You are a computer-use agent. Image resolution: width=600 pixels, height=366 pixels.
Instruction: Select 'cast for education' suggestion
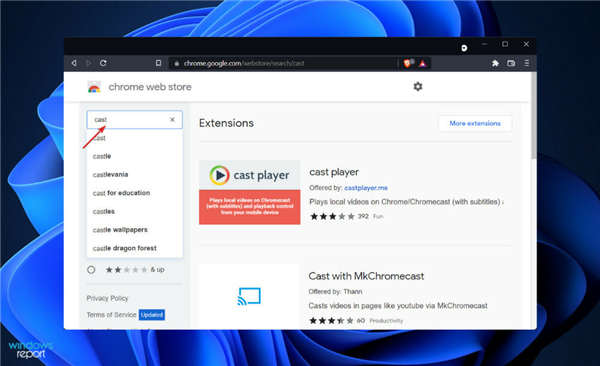click(134, 193)
